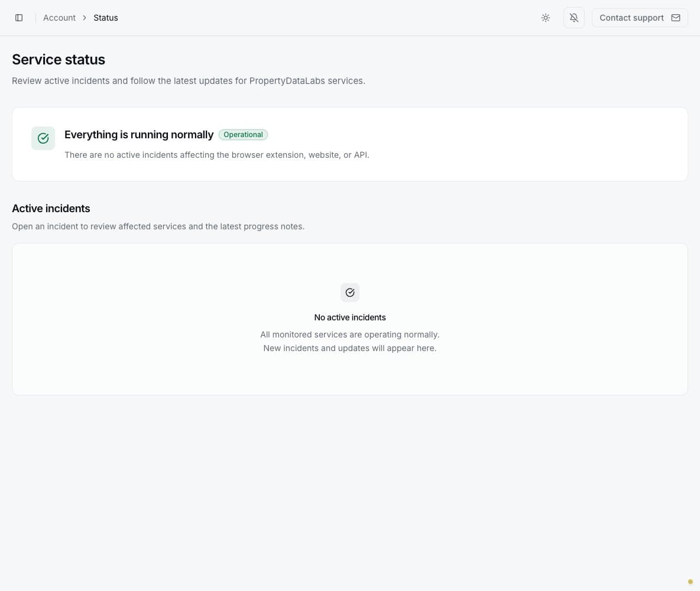Click the 'No active incidents' text
700x591 pixels.
click(350, 317)
